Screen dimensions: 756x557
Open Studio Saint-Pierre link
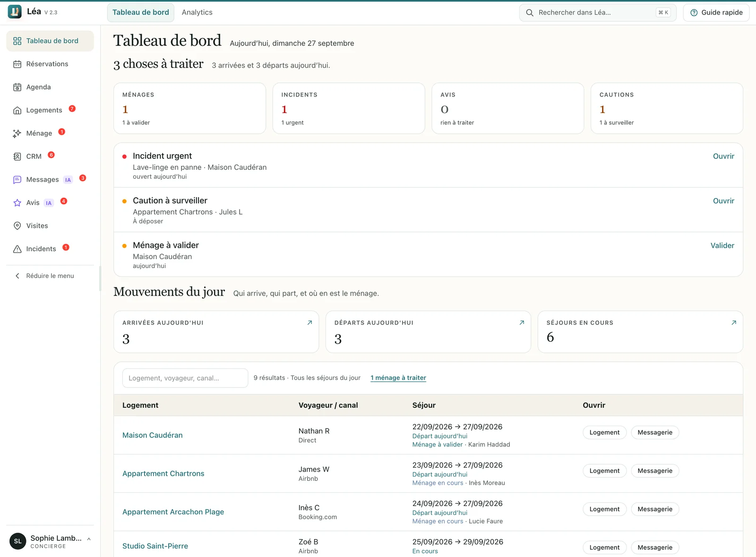(x=155, y=546)
